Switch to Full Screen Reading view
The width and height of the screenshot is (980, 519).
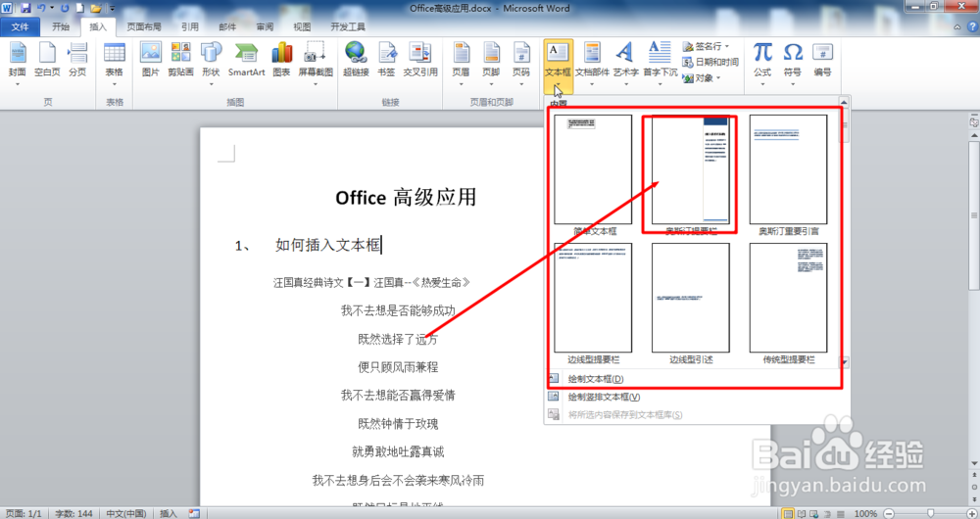tap(800, 513)
